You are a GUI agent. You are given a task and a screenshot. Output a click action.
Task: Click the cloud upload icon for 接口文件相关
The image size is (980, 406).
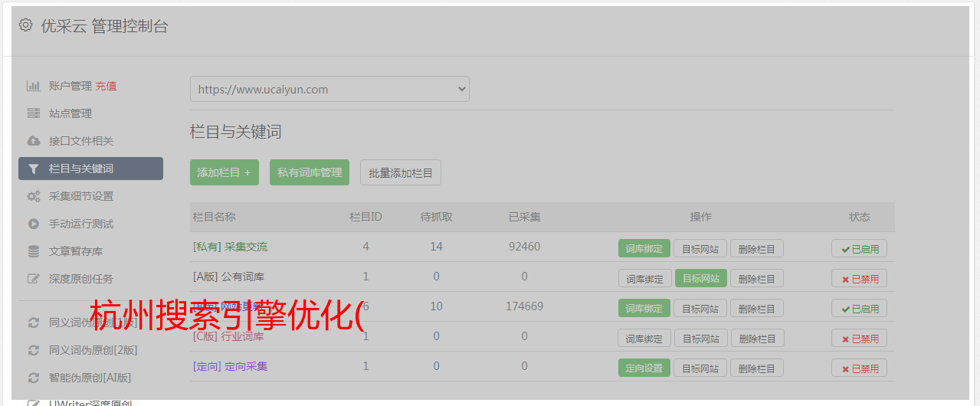tap(34, 141)
